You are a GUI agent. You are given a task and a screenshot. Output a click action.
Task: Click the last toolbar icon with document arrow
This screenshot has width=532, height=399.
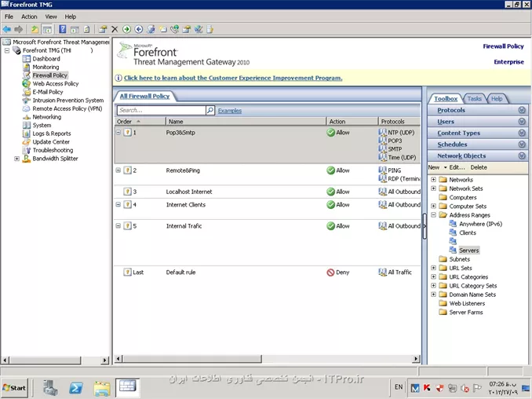210,29
